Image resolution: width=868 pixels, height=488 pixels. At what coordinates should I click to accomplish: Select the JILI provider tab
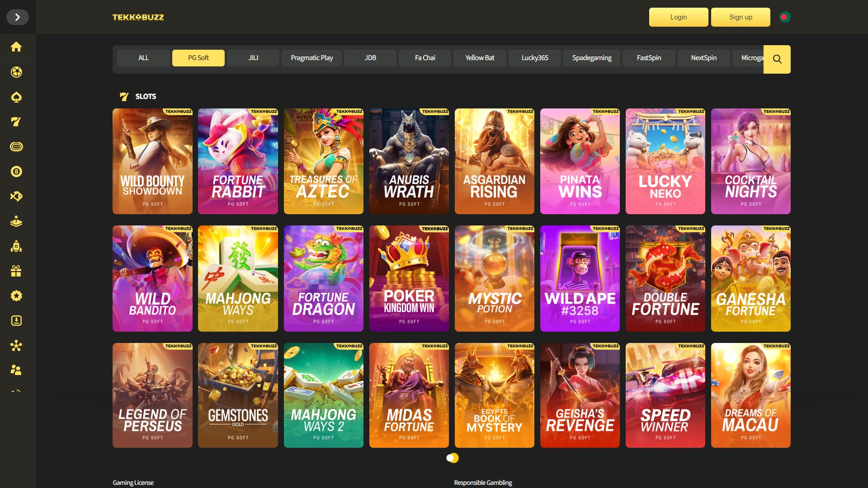253,58
